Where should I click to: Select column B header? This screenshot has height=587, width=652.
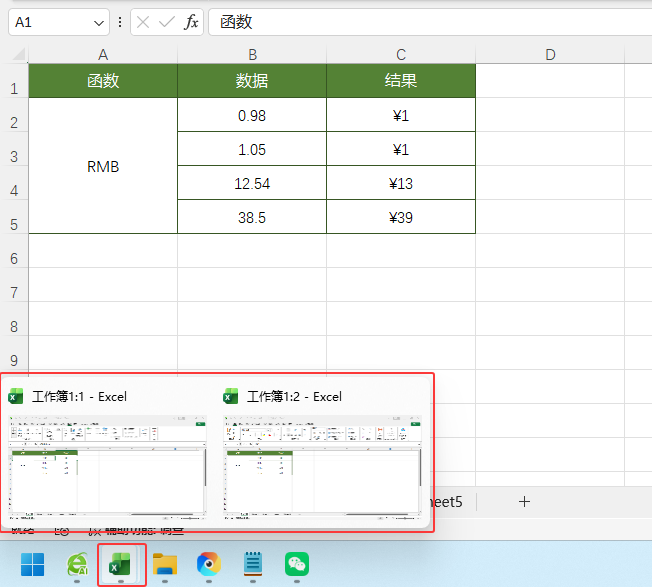coord(252,54)
